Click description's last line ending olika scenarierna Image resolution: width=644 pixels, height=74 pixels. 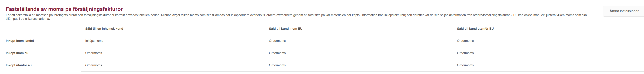point(28,19)
